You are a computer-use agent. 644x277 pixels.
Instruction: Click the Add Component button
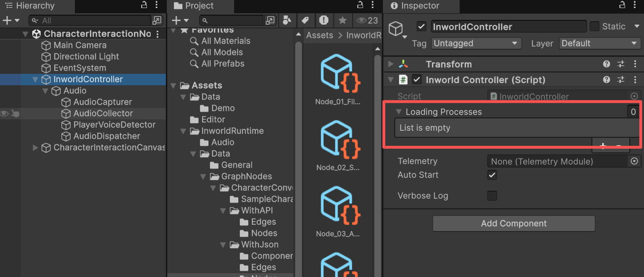coord(514,223)
